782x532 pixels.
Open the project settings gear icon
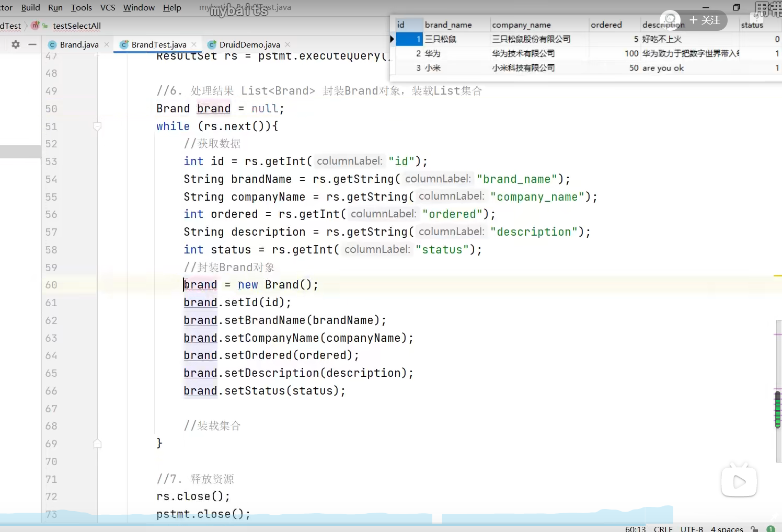click(16, 44)
